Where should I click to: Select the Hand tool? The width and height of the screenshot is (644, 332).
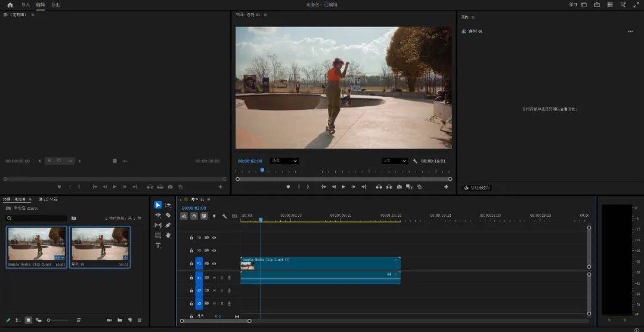click(x=168, y=235)
